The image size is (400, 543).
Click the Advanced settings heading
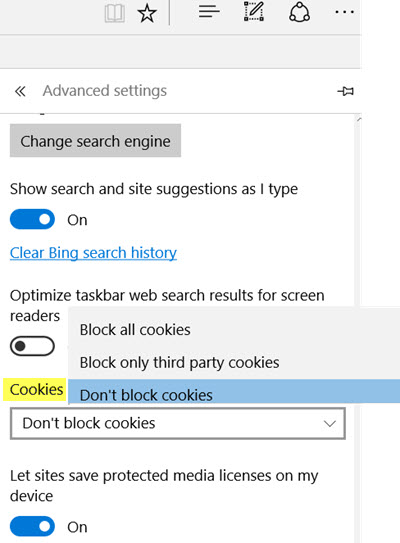105,91
